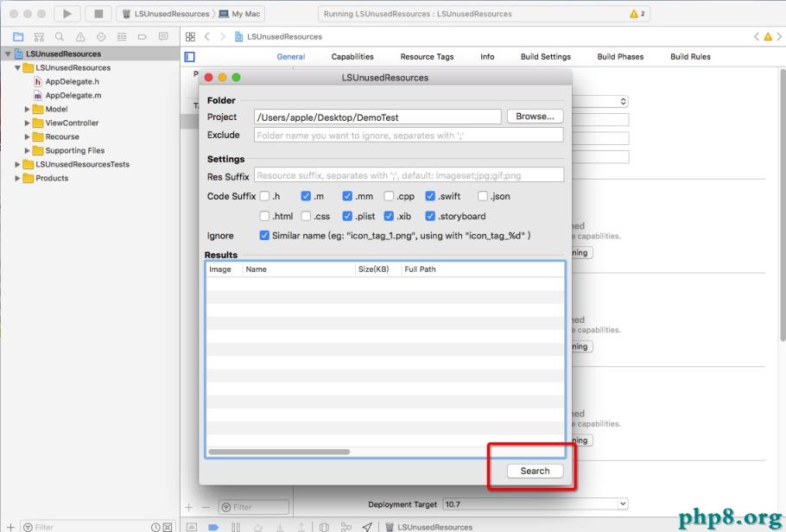Enable the .h code suffix checkbox
Screen dimensions: 786x532
(x=265, y=196)
